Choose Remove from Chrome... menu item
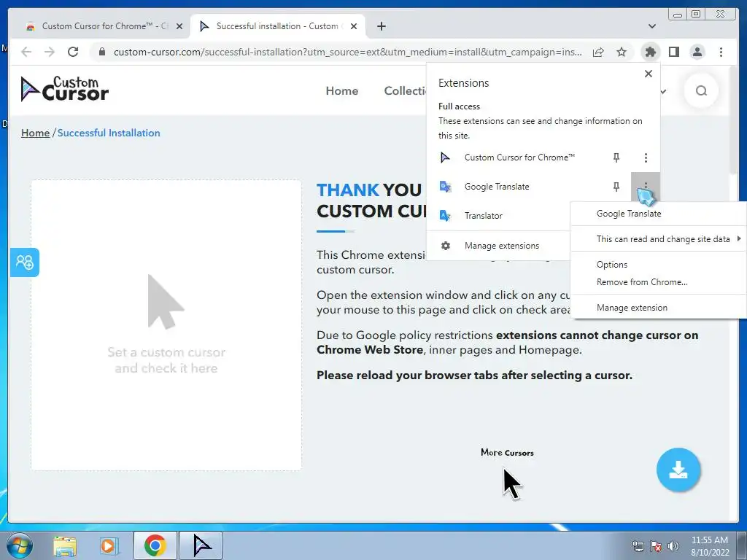This screenshot has height=560, width=747. coord(642,282)
